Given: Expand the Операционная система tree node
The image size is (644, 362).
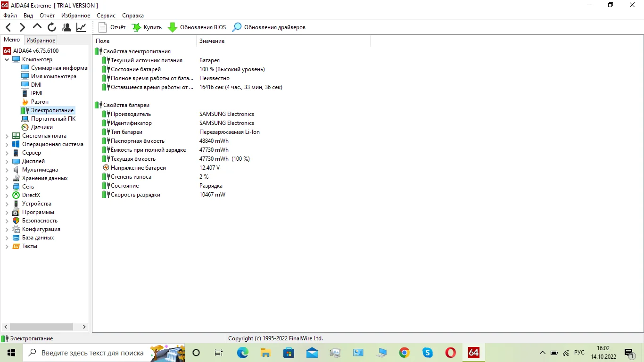Looking at the screenshot, I should coord(7,144).
